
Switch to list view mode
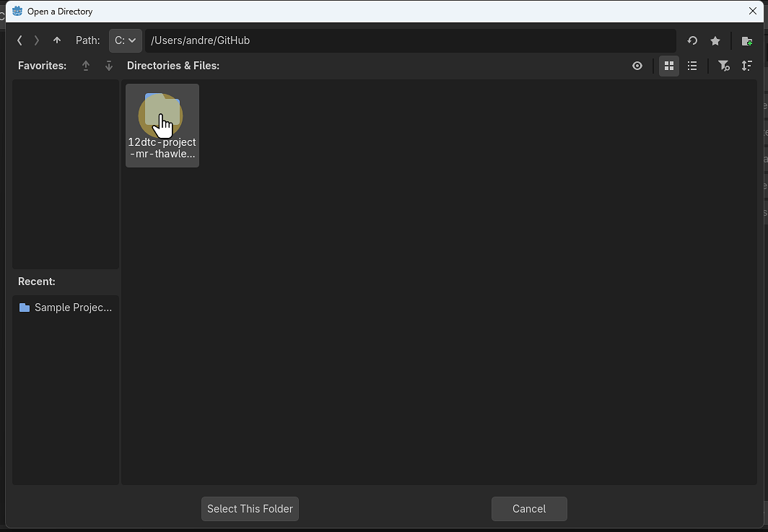point(692,66)
